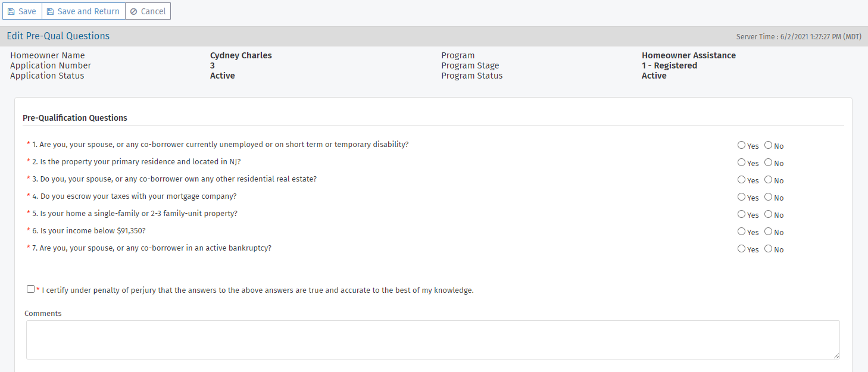The height and width of the screenshot is (372, 868).
Task: Click the Save button
Action: 22,11
